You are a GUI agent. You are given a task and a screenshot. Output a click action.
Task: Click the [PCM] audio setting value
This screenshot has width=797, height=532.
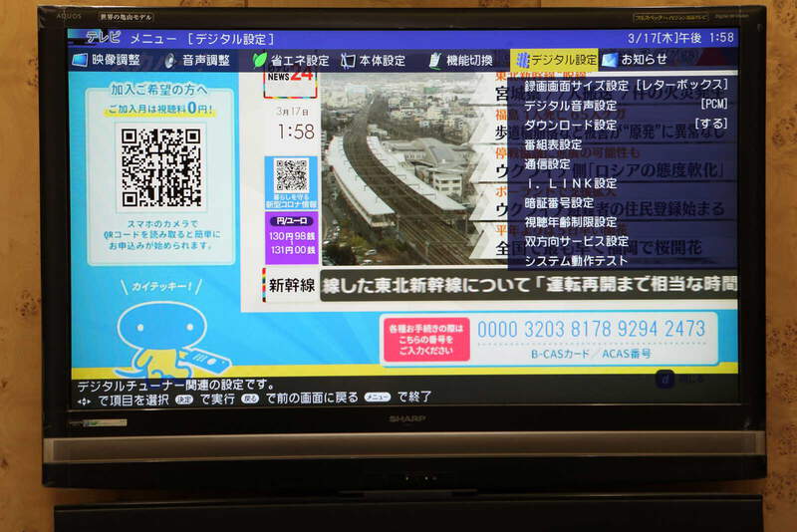(x=714, y=105)
